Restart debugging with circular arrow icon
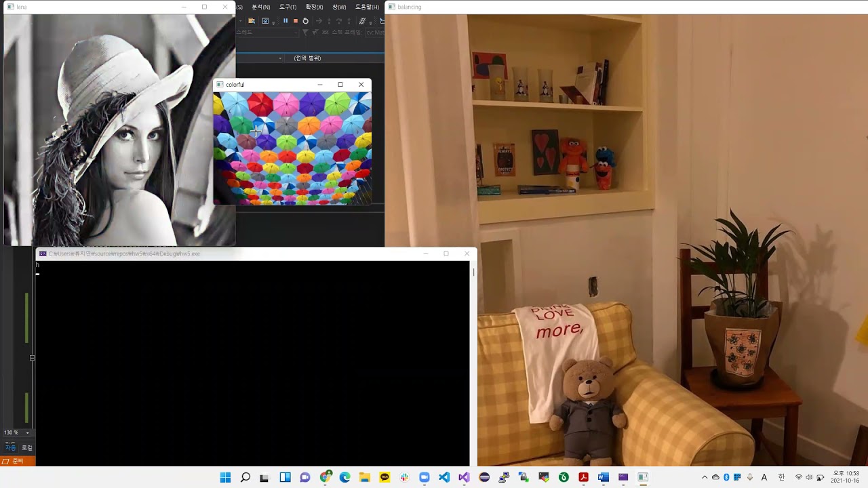Image resolution: width=868 pixels, height=488 pixels. point(306,21)
